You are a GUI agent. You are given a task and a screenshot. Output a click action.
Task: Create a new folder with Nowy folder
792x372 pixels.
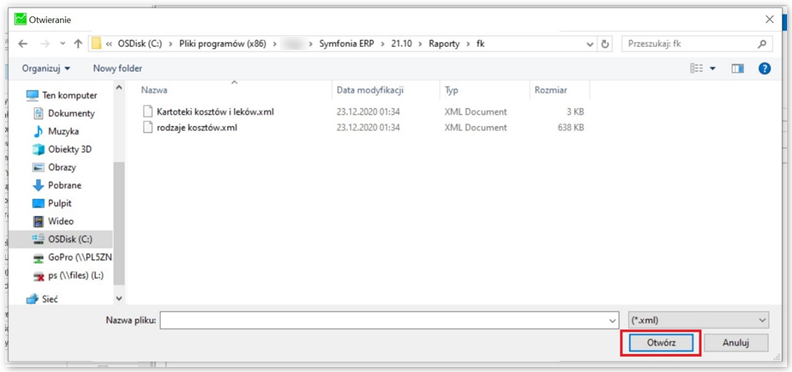pos(118,68)
